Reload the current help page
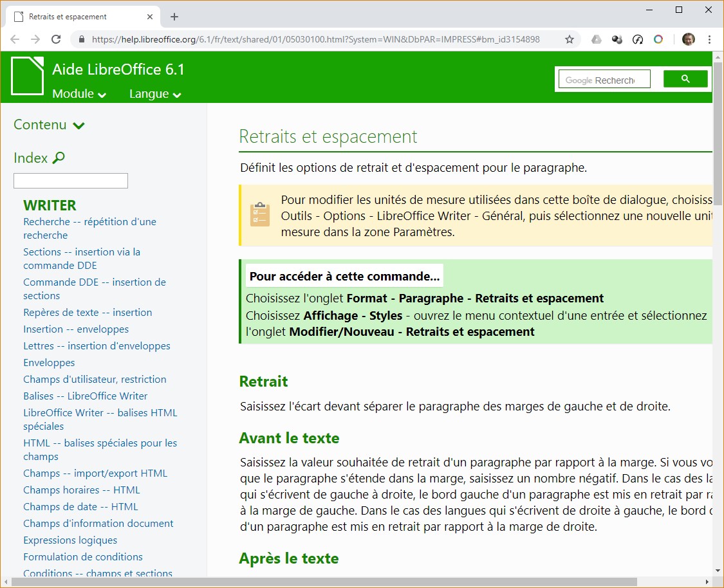Screen dimensions: 724x588 [56, 39]
